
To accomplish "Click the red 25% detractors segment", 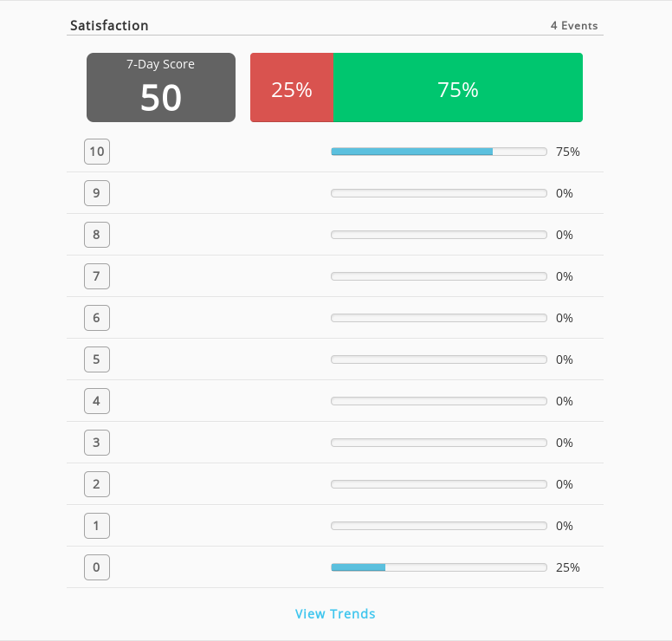I will point(292,87).
